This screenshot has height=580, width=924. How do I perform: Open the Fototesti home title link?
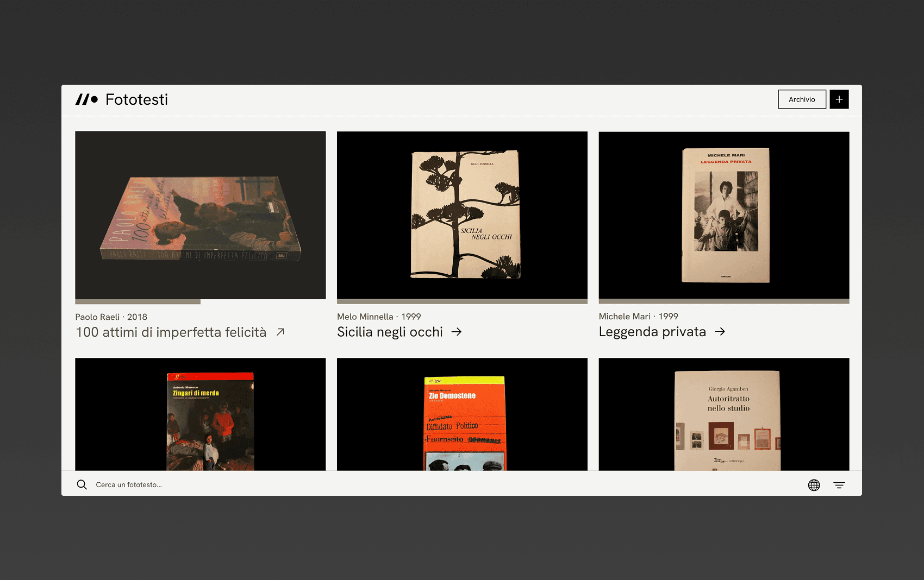[x=136, y=99]
